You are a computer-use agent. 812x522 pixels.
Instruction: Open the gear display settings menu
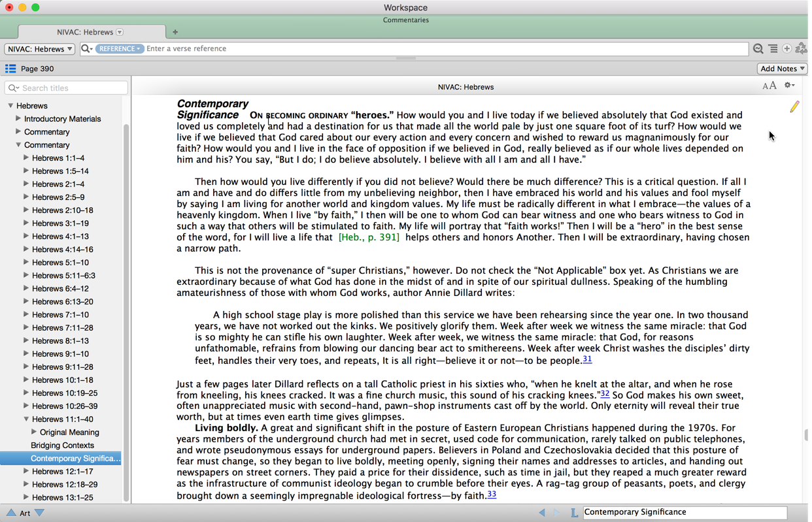(790, 86)
